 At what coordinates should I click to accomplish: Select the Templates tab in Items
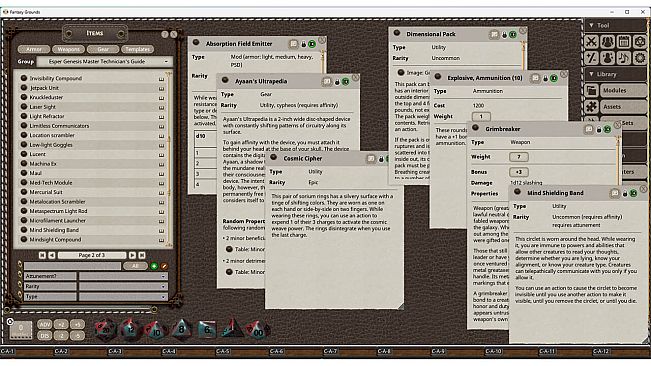point(137,49)
